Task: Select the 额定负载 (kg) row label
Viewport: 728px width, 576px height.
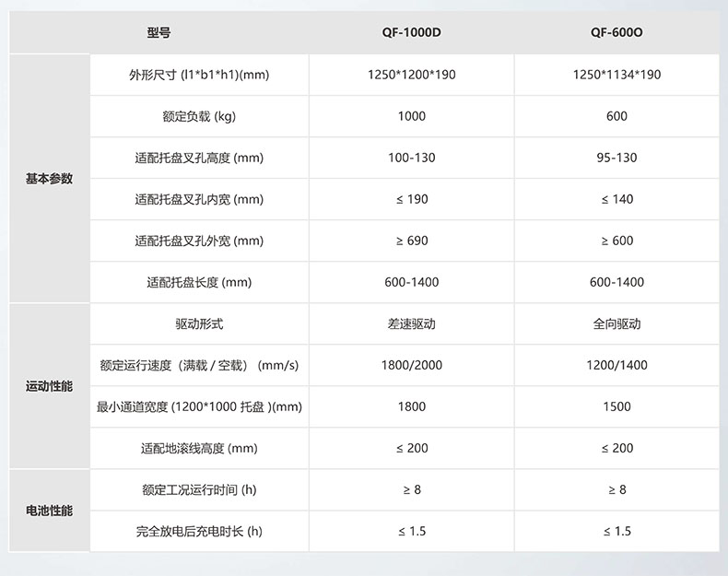Action: pyautogui.click(x=199, y=116)
